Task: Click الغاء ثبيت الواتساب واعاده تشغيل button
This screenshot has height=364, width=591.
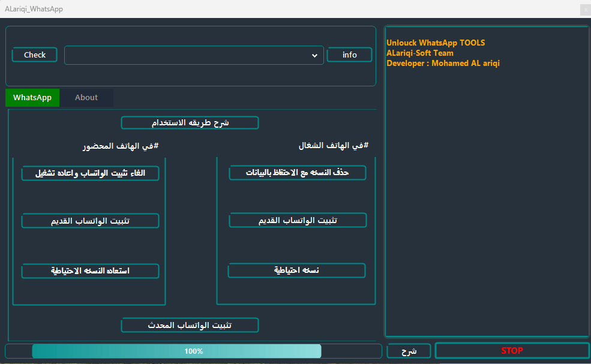Action: click(90, 173)
